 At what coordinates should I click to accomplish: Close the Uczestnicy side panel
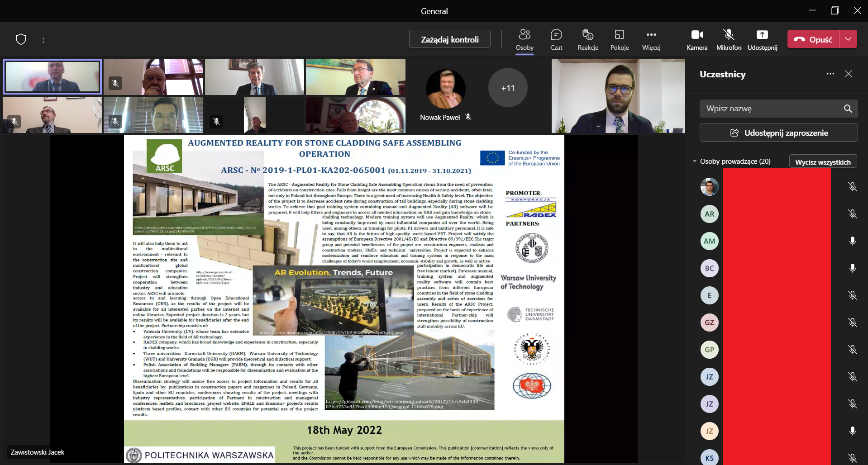tap(849, 74)
